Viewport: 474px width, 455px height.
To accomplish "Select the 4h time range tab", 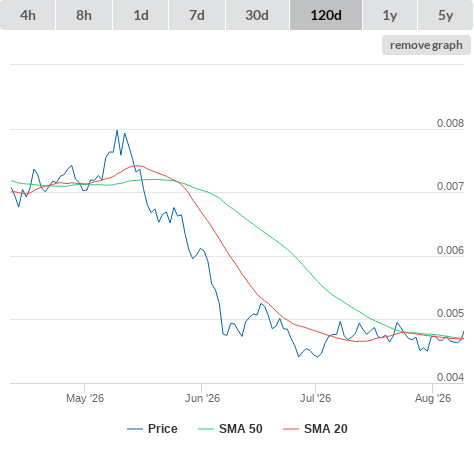I will [28, 15].
